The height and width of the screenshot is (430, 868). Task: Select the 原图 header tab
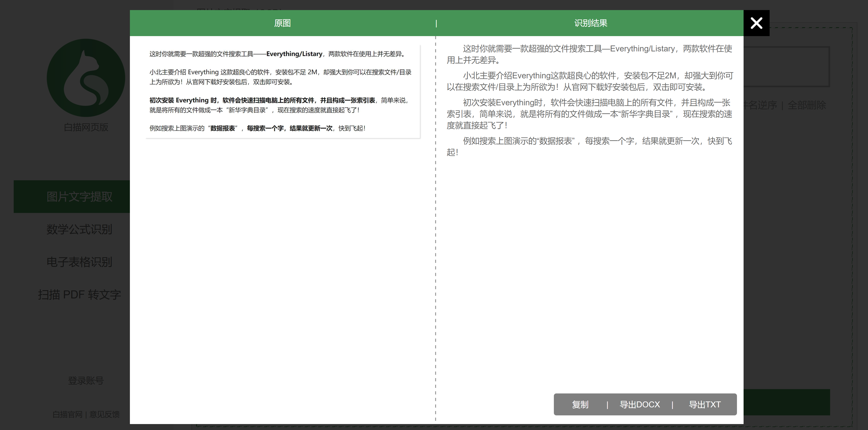click(x=282, y=23)
